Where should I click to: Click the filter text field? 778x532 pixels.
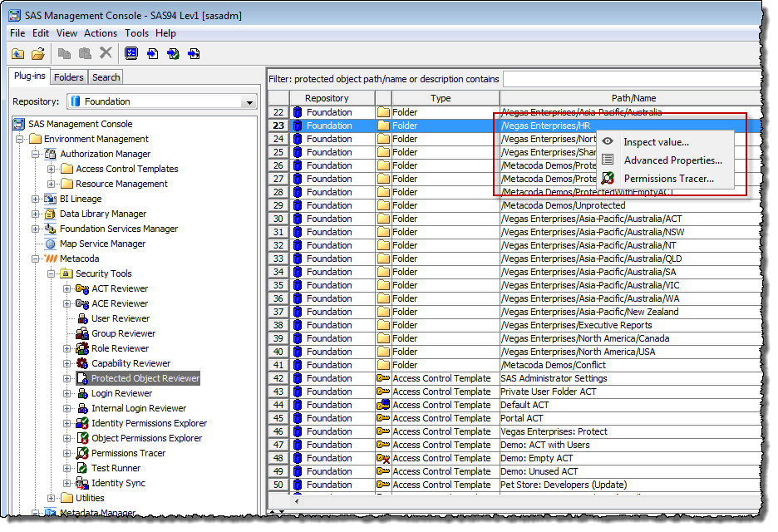632,80
